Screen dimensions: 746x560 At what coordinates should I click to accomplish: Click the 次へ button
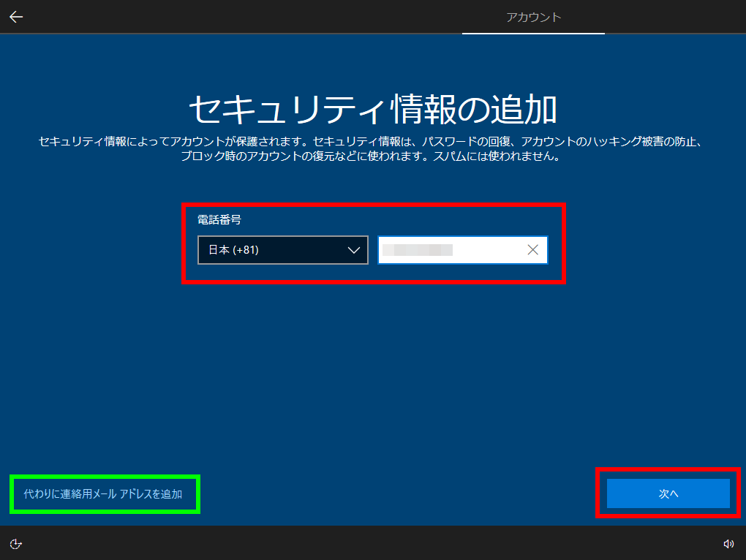pos(668,493)
